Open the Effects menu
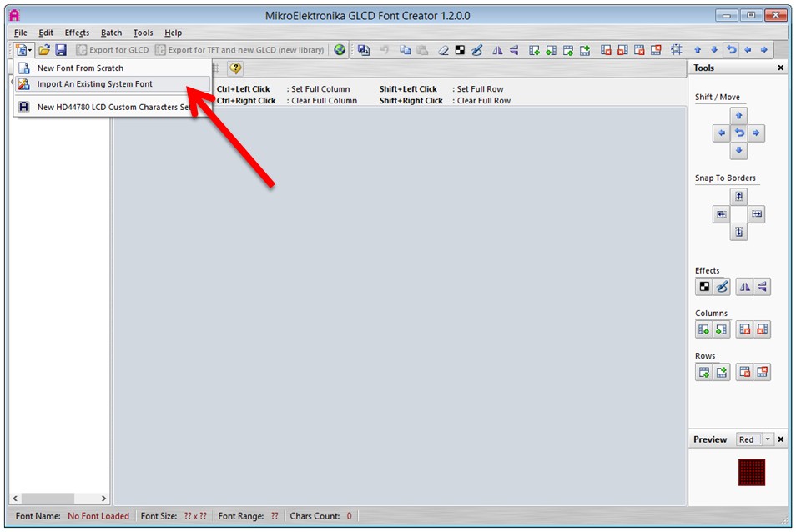 [77, 33]
